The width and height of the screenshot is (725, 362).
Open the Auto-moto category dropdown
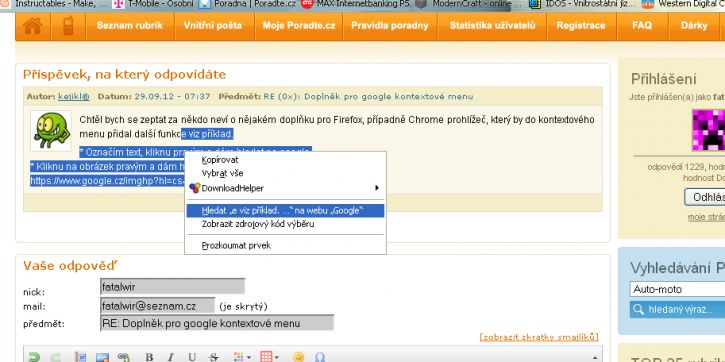(x=677, y=289)
